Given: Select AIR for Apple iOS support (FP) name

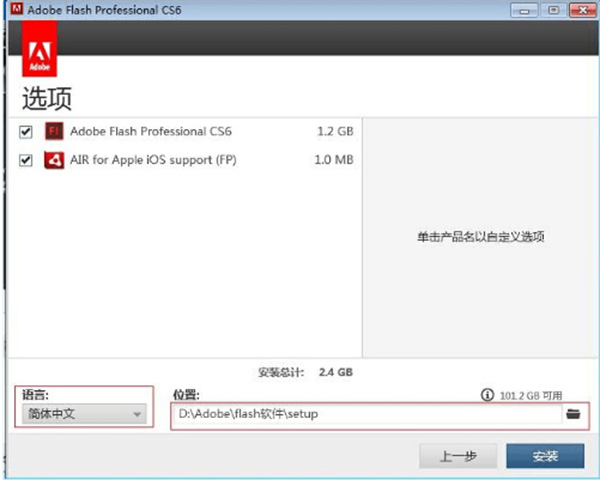Looking at the screenshot, I should click(x=153, y=160).
